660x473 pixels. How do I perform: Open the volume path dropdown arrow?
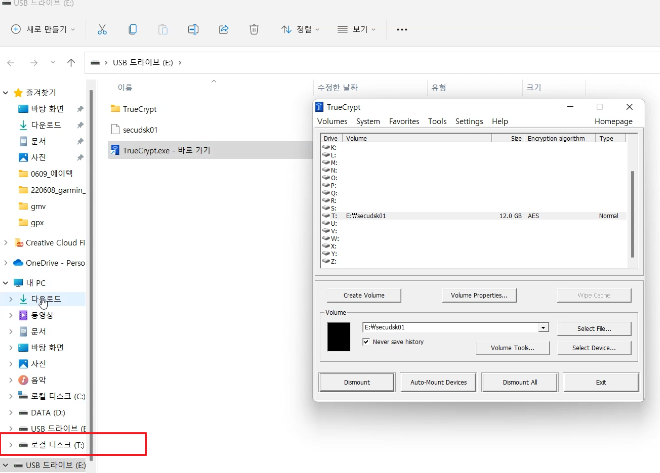click(543, 327)
